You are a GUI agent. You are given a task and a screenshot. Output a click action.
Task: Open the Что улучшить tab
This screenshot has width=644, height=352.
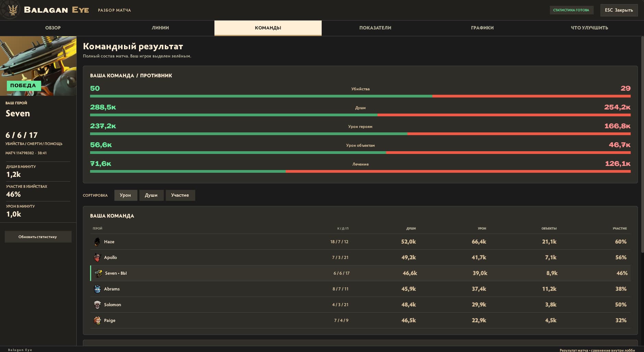(x=590, y=28)
